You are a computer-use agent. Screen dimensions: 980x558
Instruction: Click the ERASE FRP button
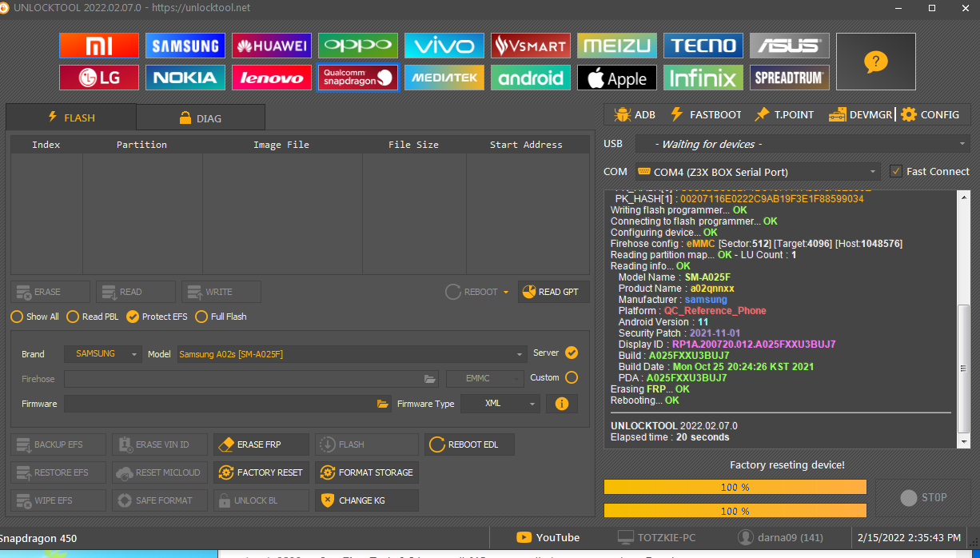tap(261, 444)
